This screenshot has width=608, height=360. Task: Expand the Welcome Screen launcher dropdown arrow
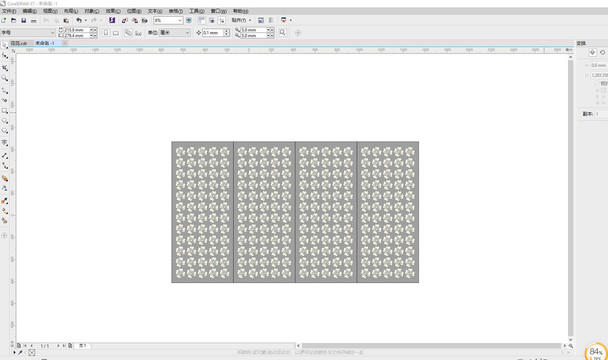click(290, 20)
